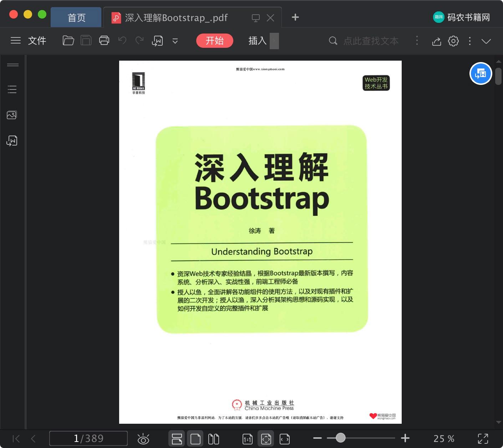This screenshot has width=503, height=448.
Task: Select two-page layout
Action: 214,439
